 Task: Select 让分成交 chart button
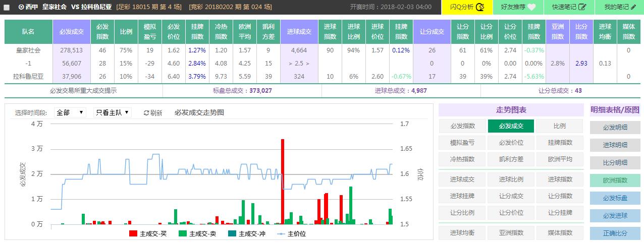[x=511, y=196]
